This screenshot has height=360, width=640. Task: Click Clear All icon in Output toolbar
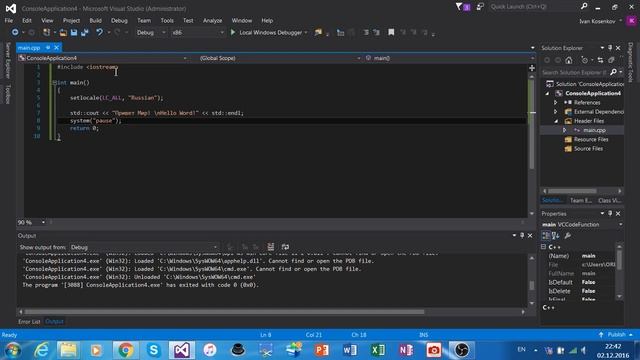[271, 247]
